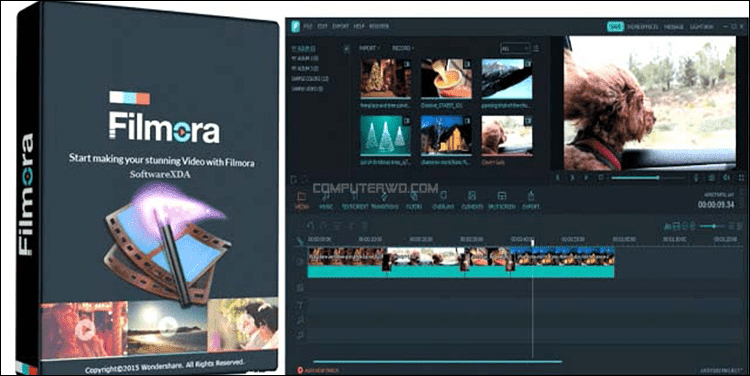Screen dimensions: 750x376
Task: Click the stop button under the preview
Action: coord(601,178)
